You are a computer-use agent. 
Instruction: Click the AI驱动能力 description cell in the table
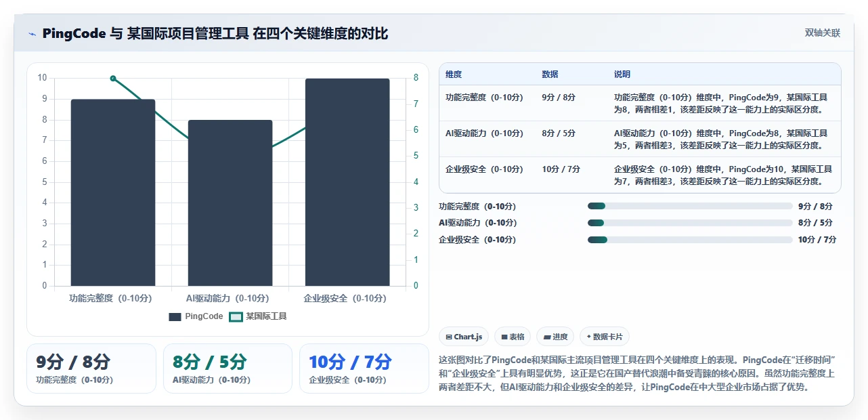pos(724,140)
